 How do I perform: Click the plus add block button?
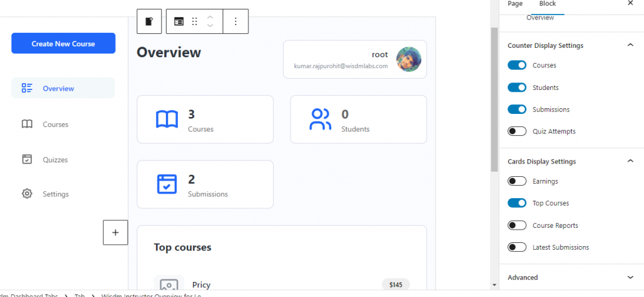pos(115,232)
